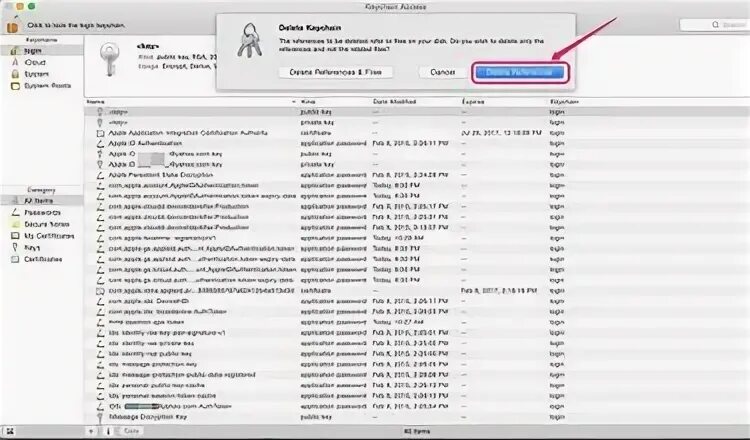
Task: Click the green zoom window button
Action: (32, 6)
